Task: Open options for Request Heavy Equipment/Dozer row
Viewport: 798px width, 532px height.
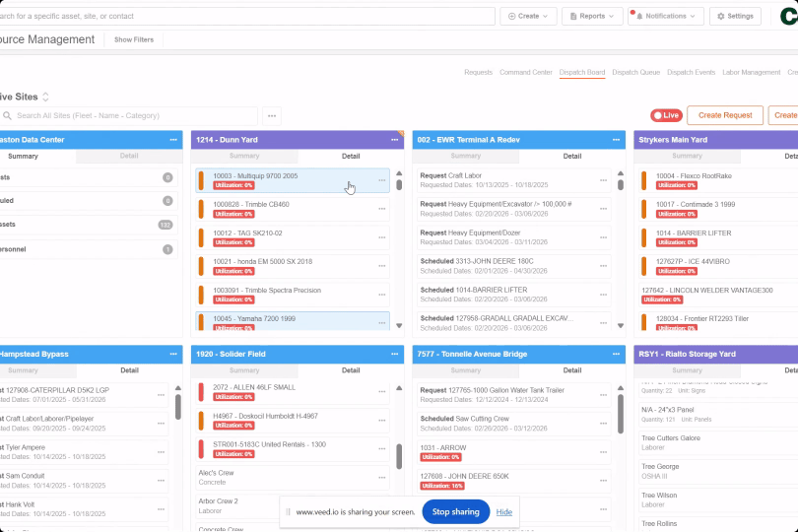Action: [x=603, y=237]
